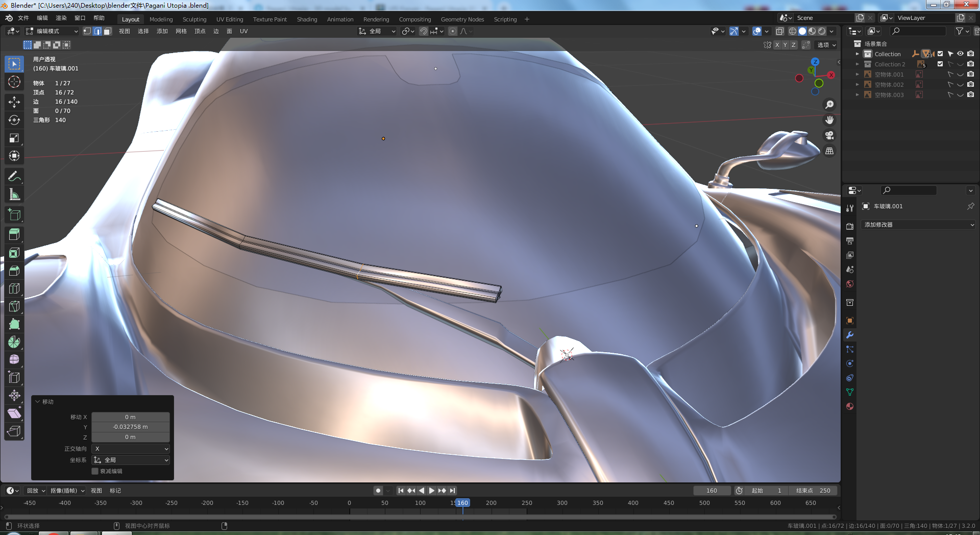Viewport: 980px width, 535px height.
Task: Toggle X-ray display mode
Action: (x=779, y=31)
